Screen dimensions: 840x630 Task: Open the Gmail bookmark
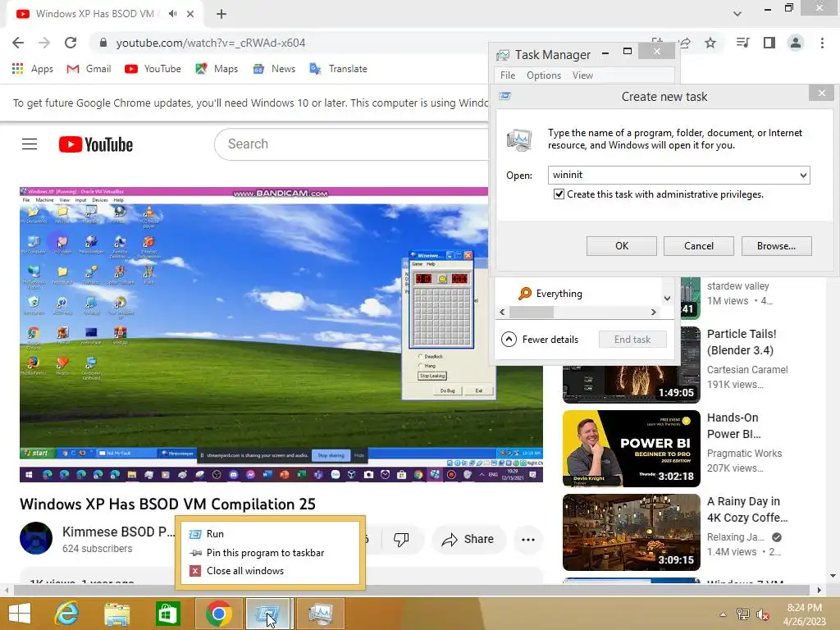(x=89, y=69)
